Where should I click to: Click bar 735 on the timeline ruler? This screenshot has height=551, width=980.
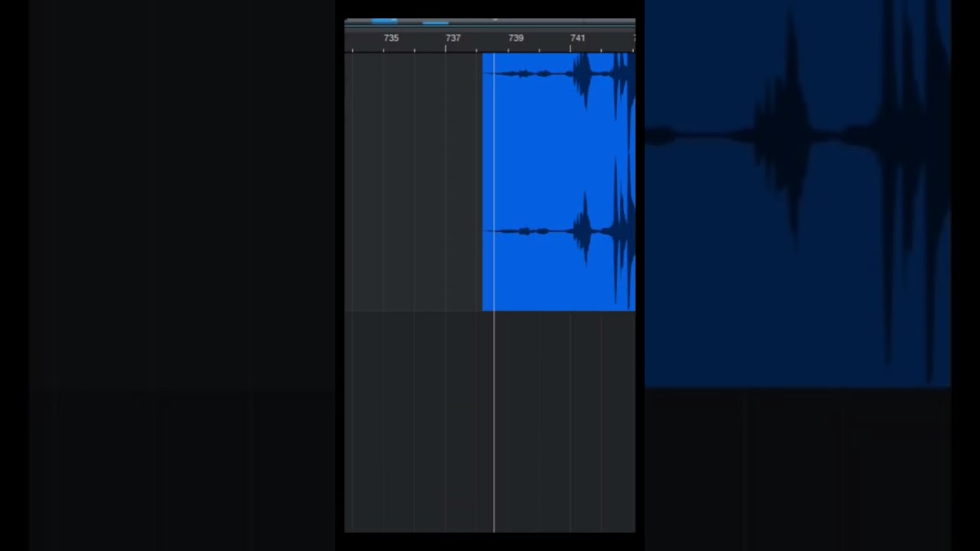pos(390,37)
